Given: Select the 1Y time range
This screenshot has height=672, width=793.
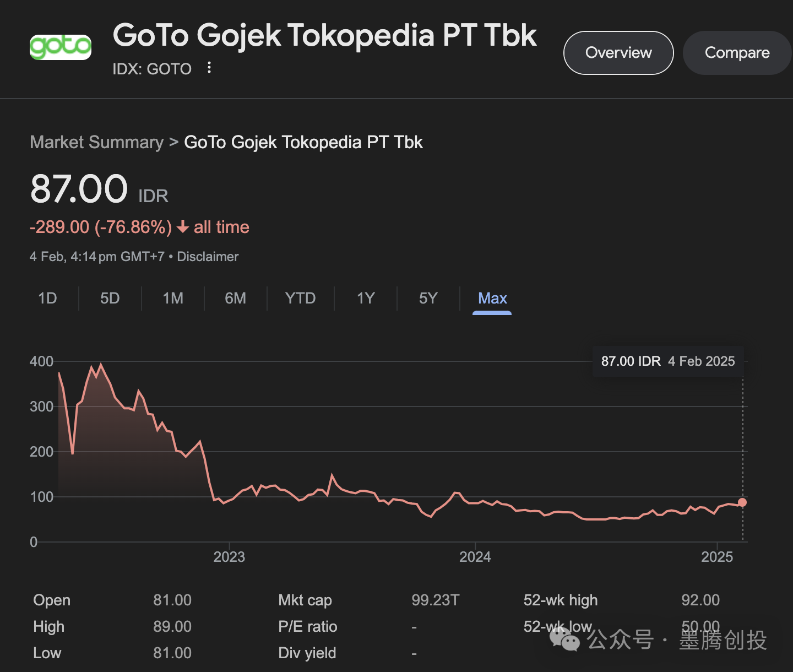Looking at the screenshot, I should click(366, 299).
